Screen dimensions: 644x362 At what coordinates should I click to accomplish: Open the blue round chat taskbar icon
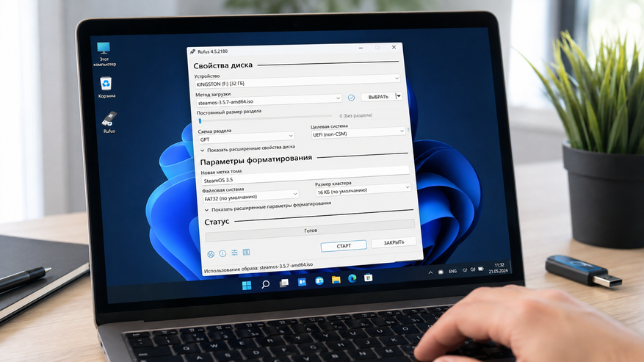319,280
